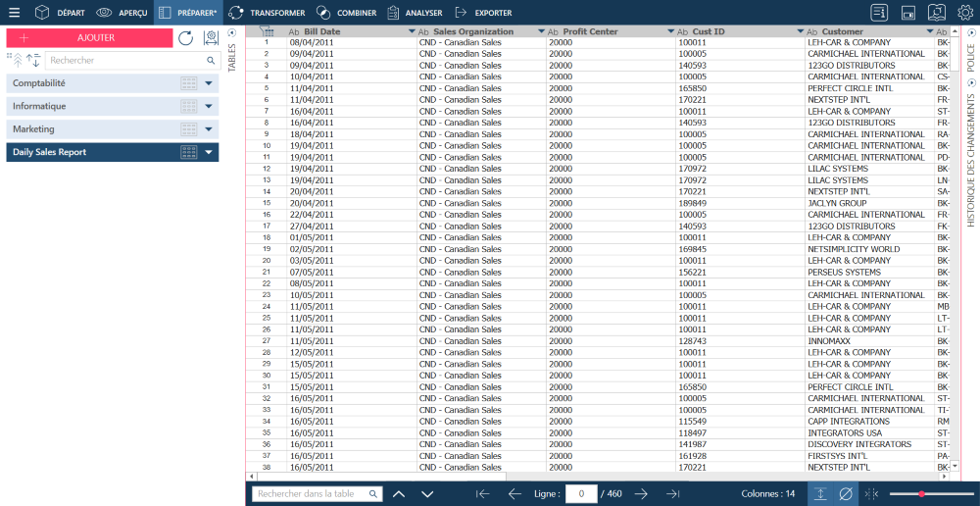Click the settings gear in top right
The image size is (980, 506).
click(x=965, y=13)
